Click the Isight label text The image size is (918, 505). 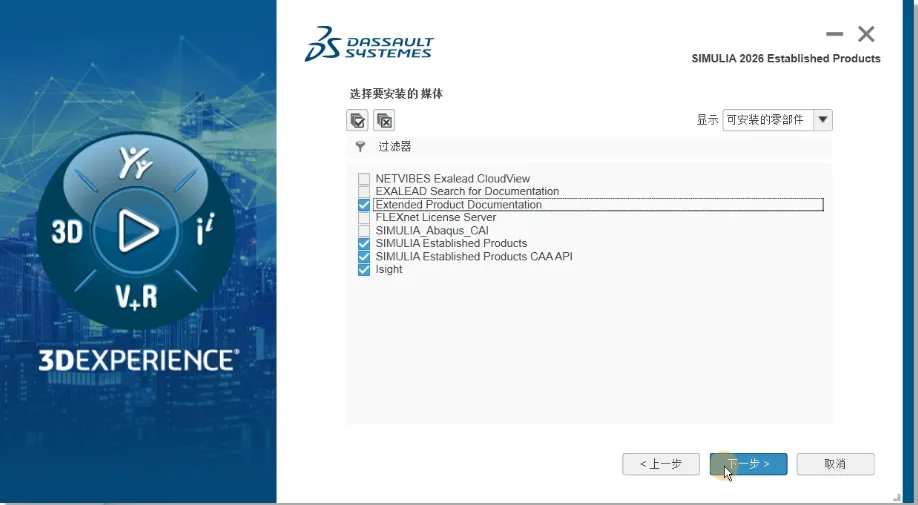389,269
